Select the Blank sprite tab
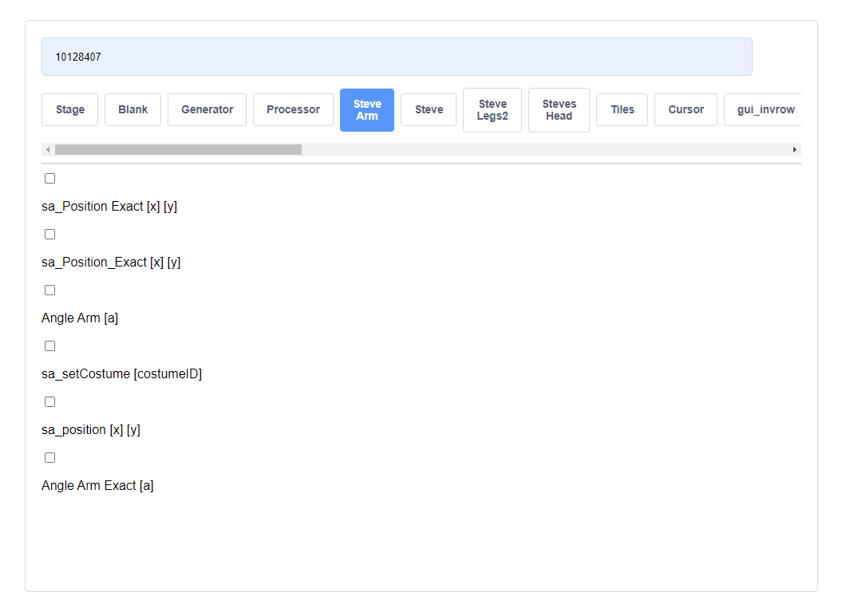This screenshot has height=616, width=846. [x=132, y=109]
